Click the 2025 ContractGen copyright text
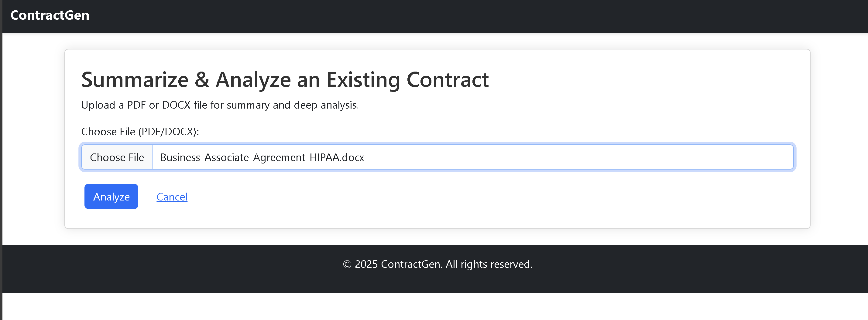The height and width of the screenshot is (320, 868). tap(398, 264)
